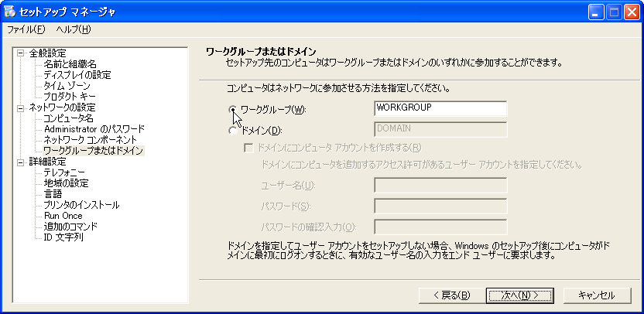Screen dimensions: 644x314
Task: Close the セットアップ マネージャ window
Action: [632, 12]
